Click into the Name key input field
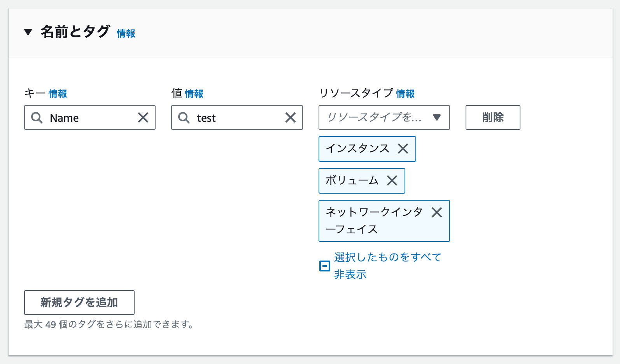This screenshot has height=364, width=620. coord(91,117)
